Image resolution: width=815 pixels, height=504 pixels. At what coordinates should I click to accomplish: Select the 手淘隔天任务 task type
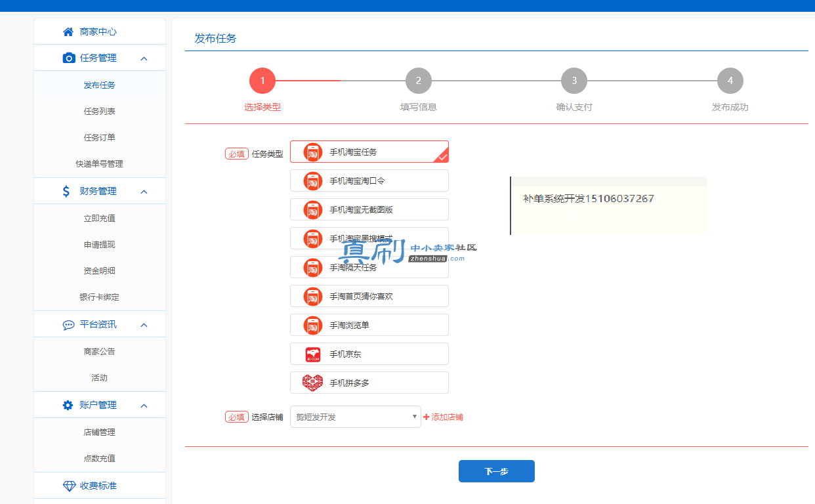click(x=369, y=267)
